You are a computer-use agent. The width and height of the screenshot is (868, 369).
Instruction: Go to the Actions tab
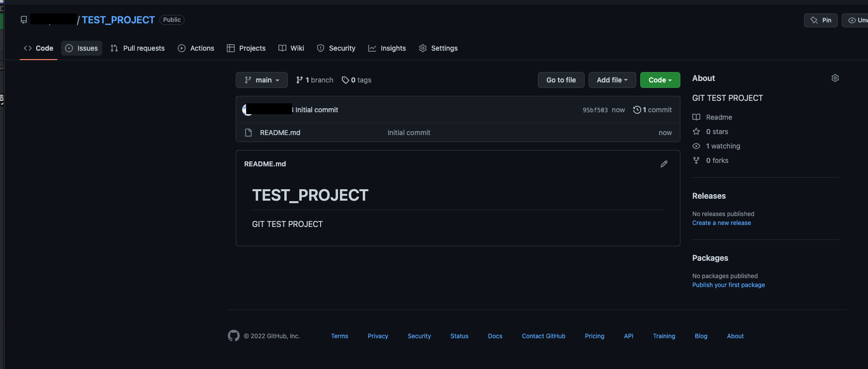(196, 48)
